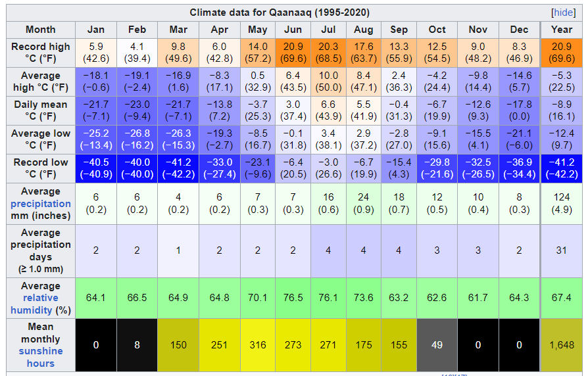Follow the sunshine hours link

pos(41,357)
